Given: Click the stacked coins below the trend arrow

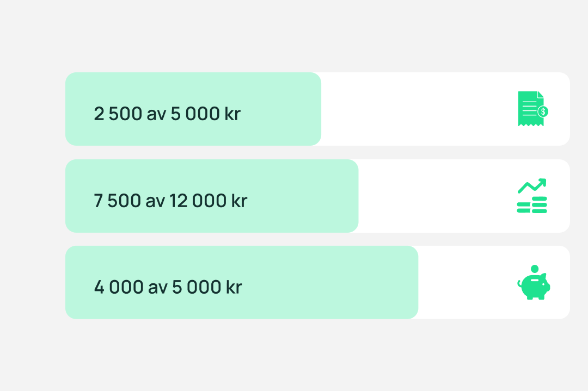Looking at the screenshot, I should 532,207.
